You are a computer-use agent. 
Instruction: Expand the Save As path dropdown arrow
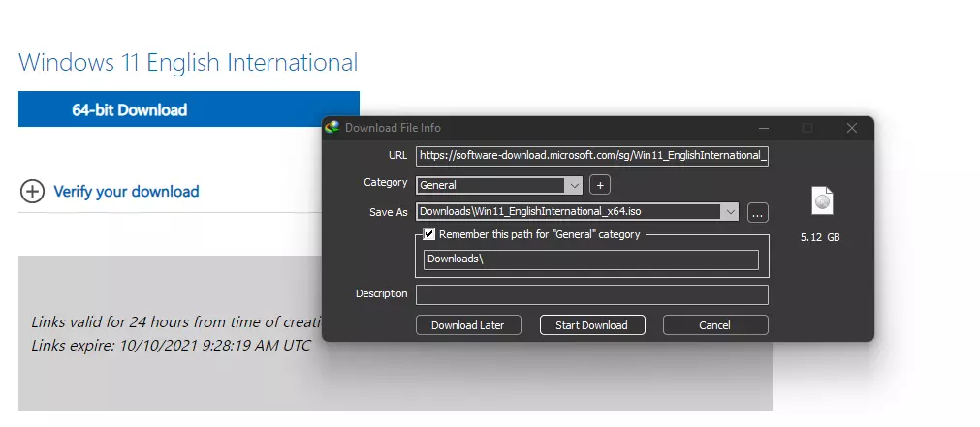point(729,212)
